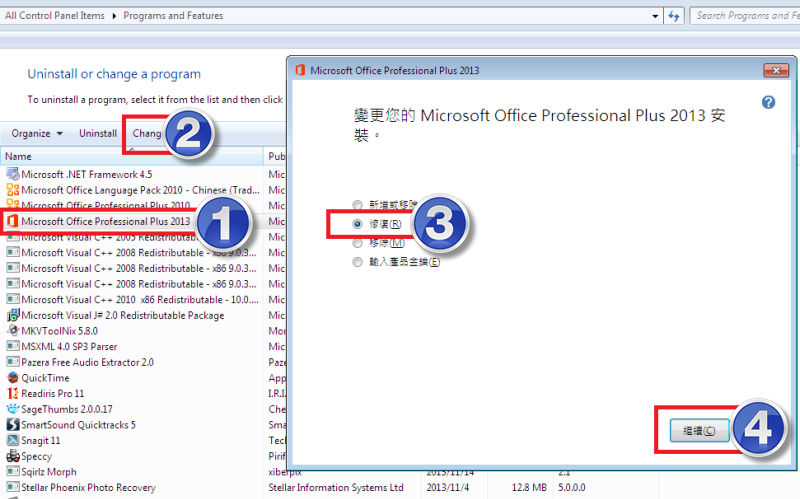
Task: Click the 12.8 MB size cell
Action: (529, 488)
